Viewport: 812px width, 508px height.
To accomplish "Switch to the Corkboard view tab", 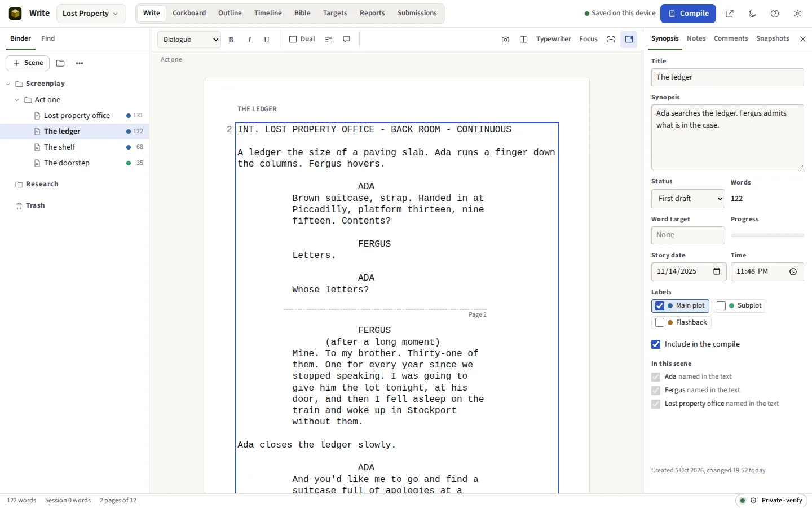I will point(189,13).
